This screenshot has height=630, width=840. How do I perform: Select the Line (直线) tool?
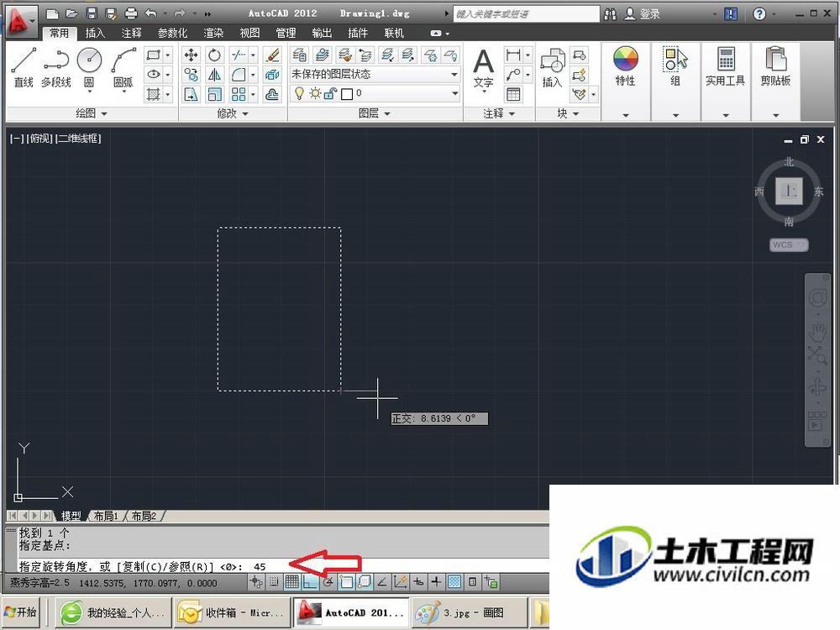pyautogui.click(x=24, y=66)
